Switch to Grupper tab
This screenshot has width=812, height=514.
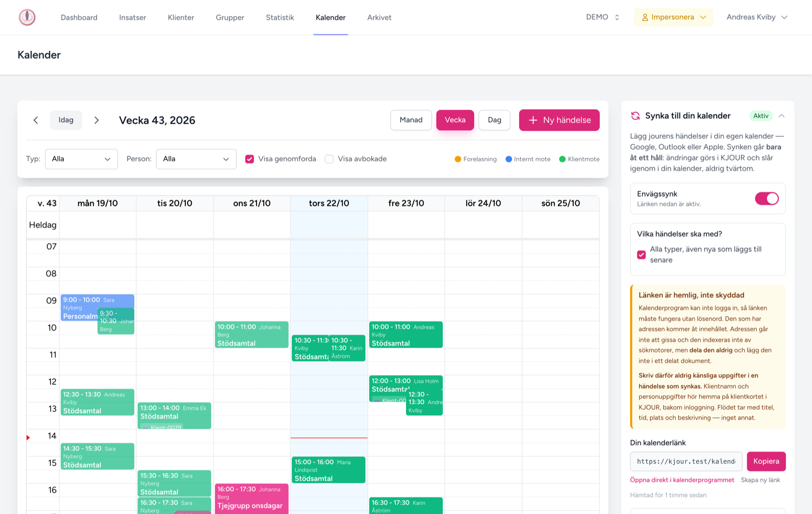tap(230, 17)
